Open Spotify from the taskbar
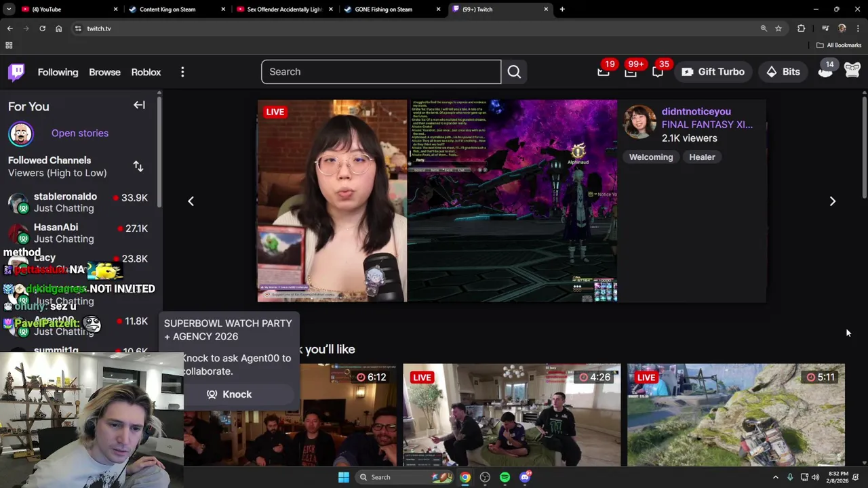 [x=505, y=477]
